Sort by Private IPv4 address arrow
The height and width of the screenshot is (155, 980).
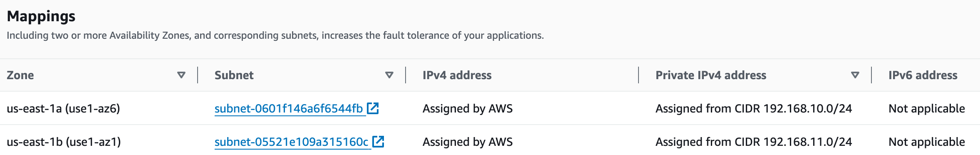[x=855, y=75]
